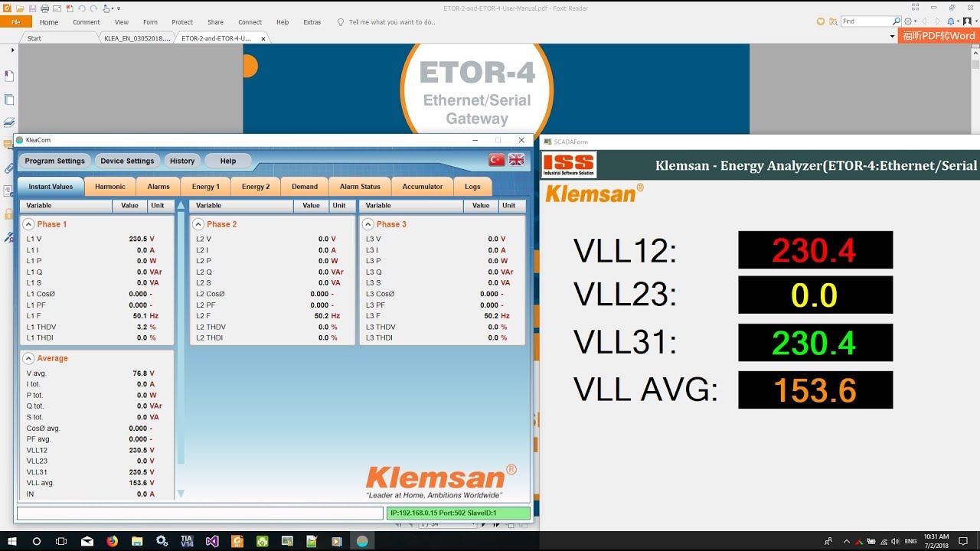
Task: Click the Help button in KleaCom
Action: [x=228, y=161]
